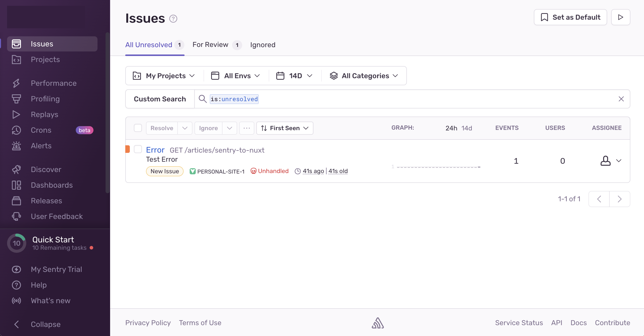Viewport: 644px width, 336px height.
Task: Expand the First Seen sort dropdown
Action: tap(285, 128)
